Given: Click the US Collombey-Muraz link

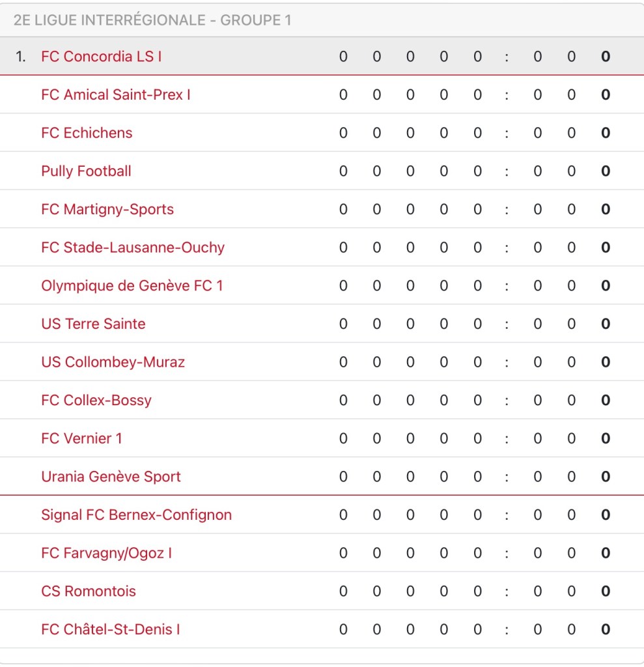Looking at the screenshot, I should [113, 362].
